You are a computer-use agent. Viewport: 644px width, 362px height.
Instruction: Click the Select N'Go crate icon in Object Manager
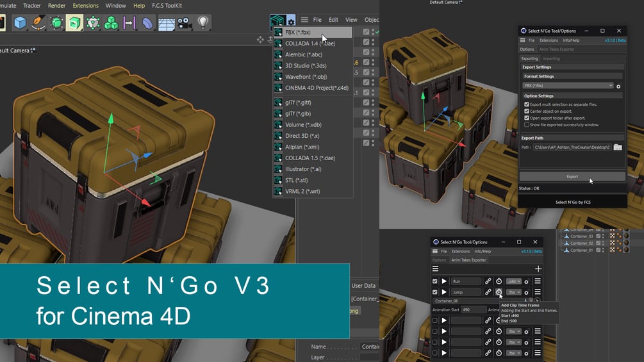[277, 20]
